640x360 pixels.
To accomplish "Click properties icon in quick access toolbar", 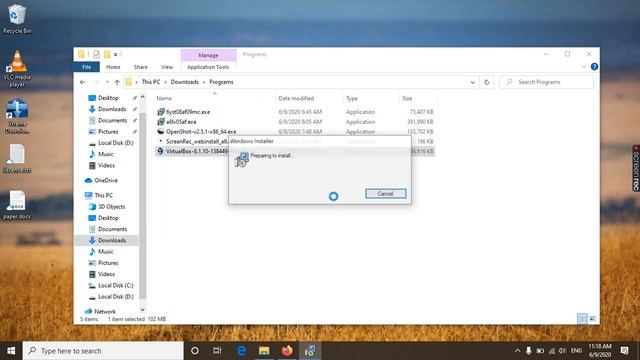I will pos(96,54).
